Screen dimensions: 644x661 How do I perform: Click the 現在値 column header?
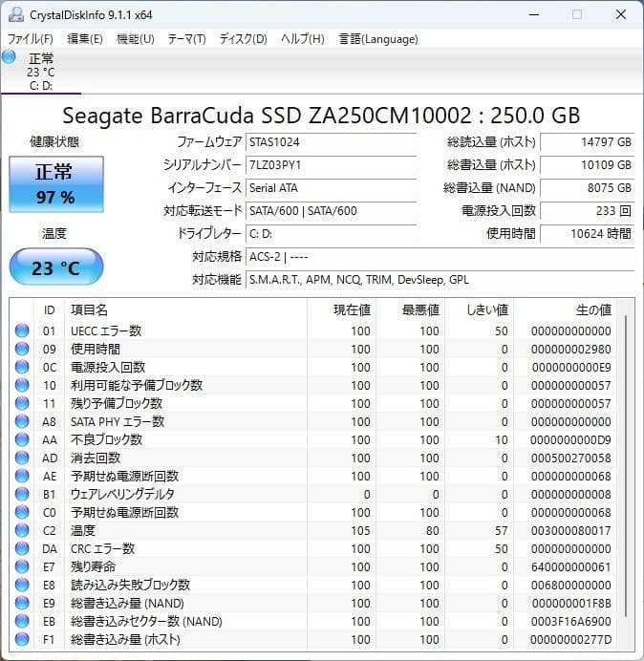[341, 310]
